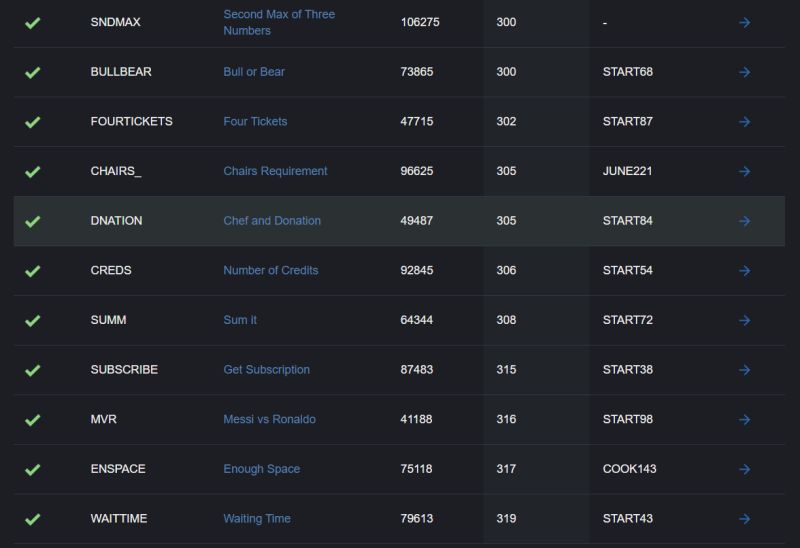Click the arrow icon in the SUMM row
The image size is (800, 548).
tap(744, 320)
